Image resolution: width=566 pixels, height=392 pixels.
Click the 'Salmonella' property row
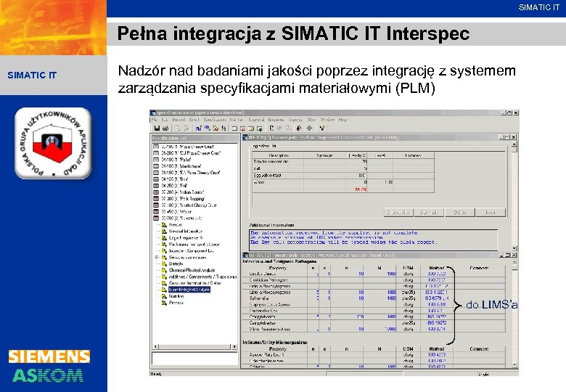click(374, 298)
